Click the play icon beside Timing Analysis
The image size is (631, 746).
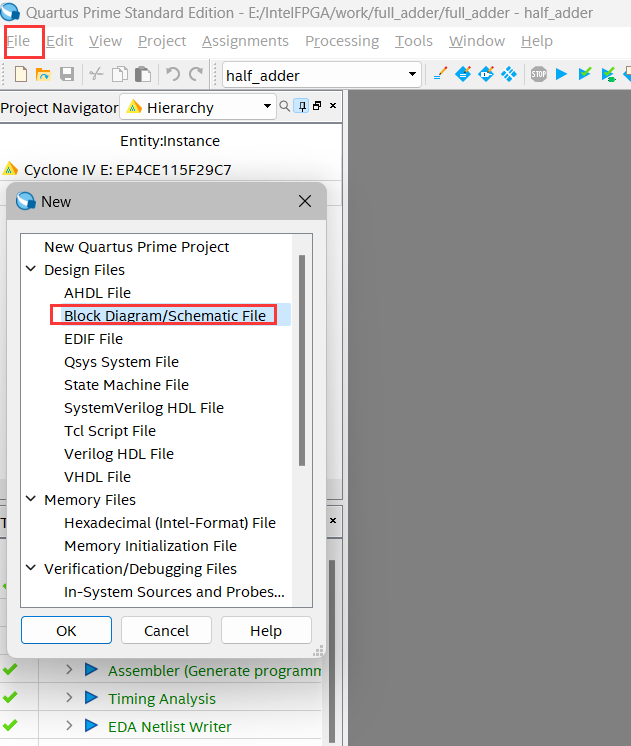click(91, 697)
